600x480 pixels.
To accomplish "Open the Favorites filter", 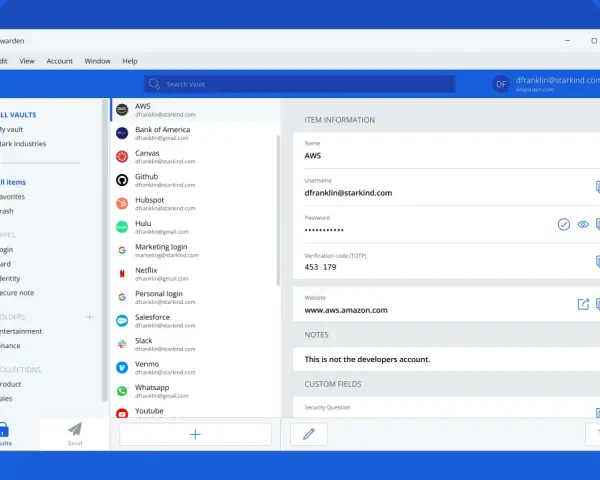I will 12,197.
